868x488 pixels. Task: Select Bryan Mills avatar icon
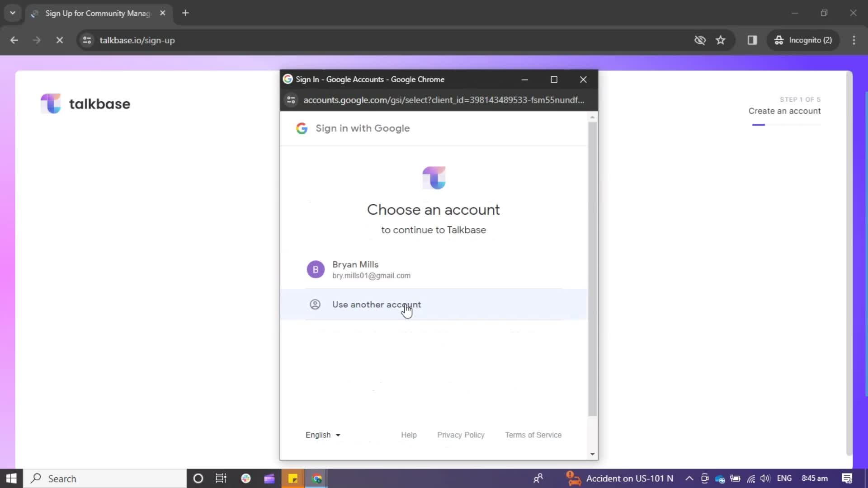tap(316, 269)
